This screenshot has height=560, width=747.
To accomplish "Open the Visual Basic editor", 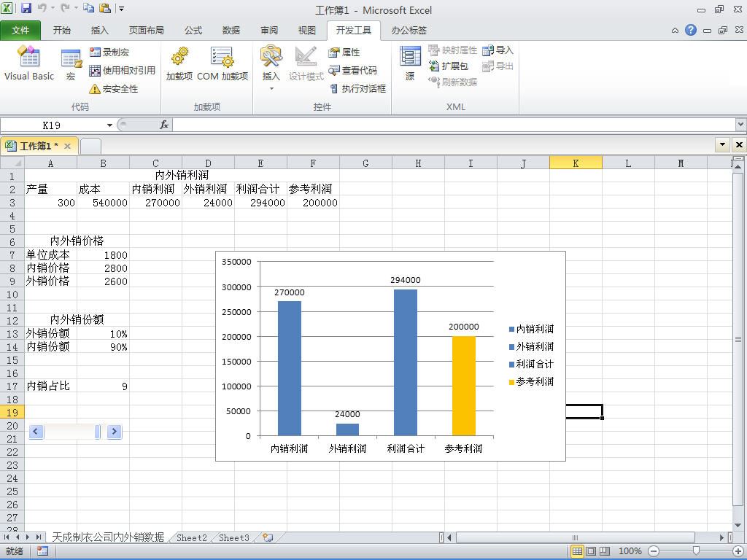I will 29,63.
